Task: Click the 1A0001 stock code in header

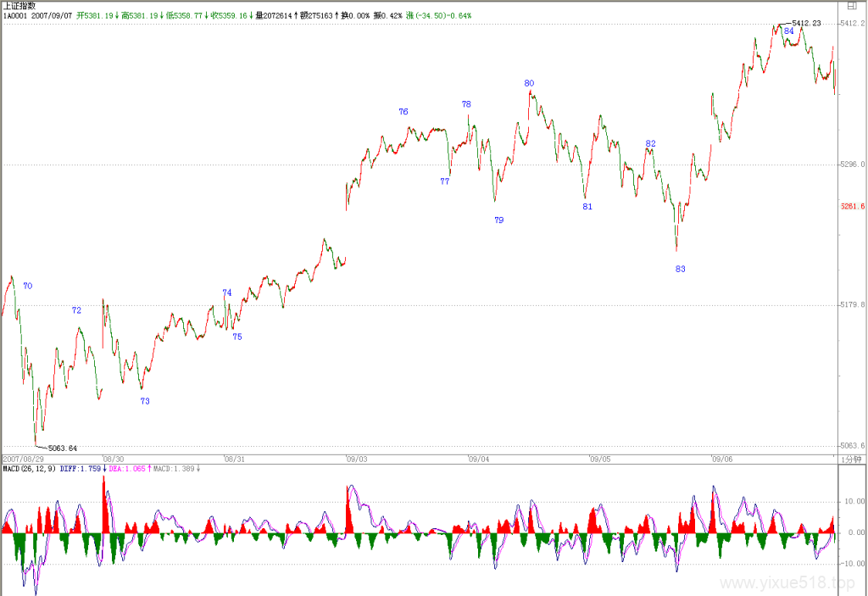Action: tap(15, 15)
